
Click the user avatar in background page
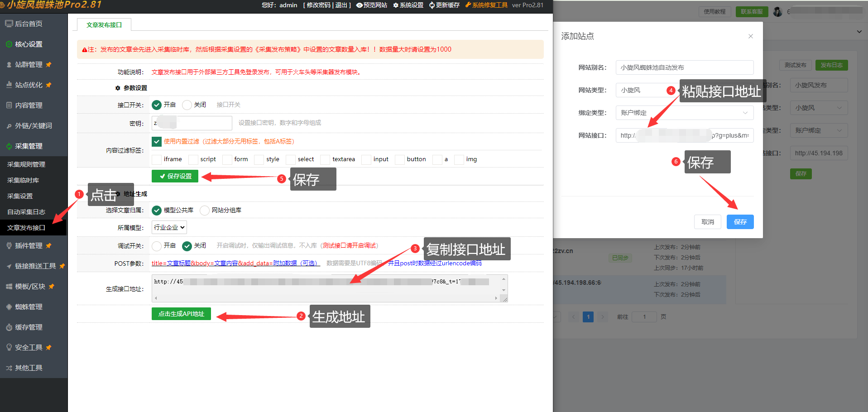778,12
